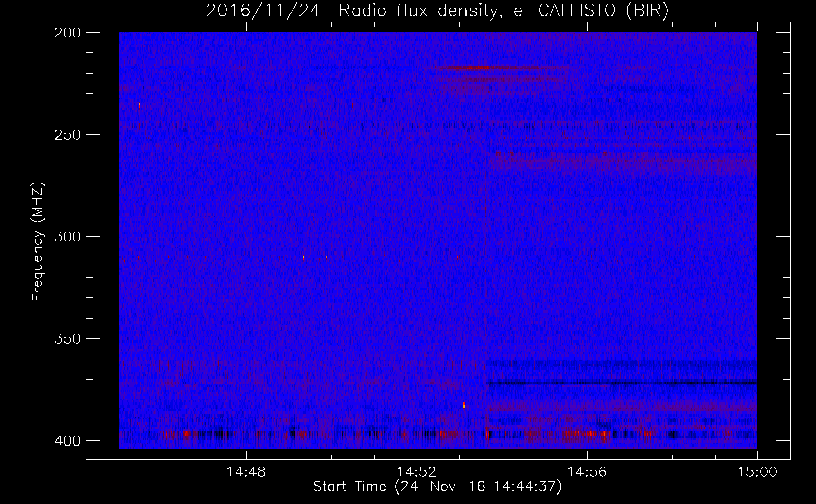Click the 'Start Time (24-Nov-16 14:44:37)' label
The image size is (816, 504).
(437, 487)
